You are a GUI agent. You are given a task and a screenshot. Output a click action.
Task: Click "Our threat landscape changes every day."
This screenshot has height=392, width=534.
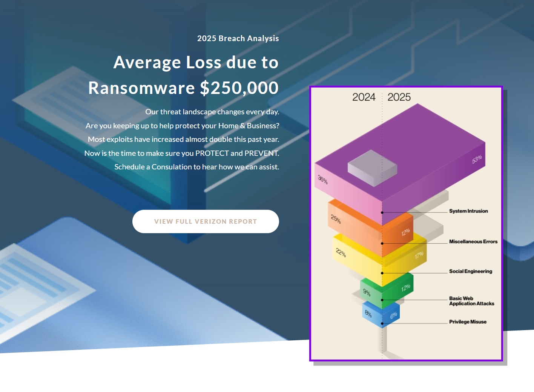click(212, 112)
